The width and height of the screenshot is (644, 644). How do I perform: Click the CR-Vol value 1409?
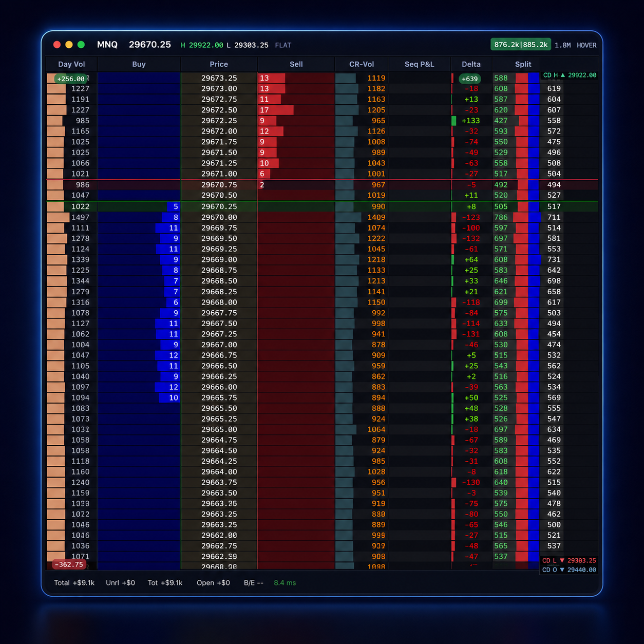coord(376,217)
